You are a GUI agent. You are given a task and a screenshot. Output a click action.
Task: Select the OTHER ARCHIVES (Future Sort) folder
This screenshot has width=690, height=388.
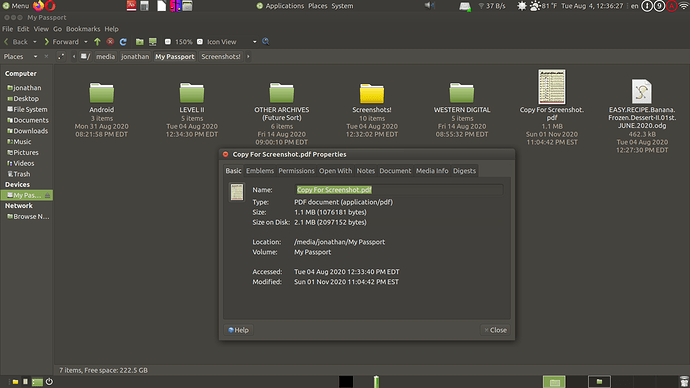282,93
